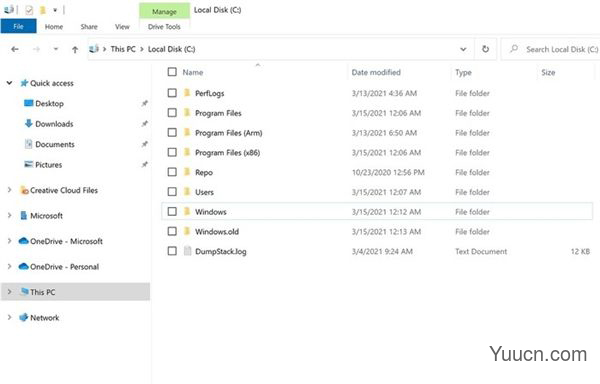Image resolution: width=600 pixels, height=384 pixels.
Task: Click the PC icon in address bar
Action: [94, 49]
